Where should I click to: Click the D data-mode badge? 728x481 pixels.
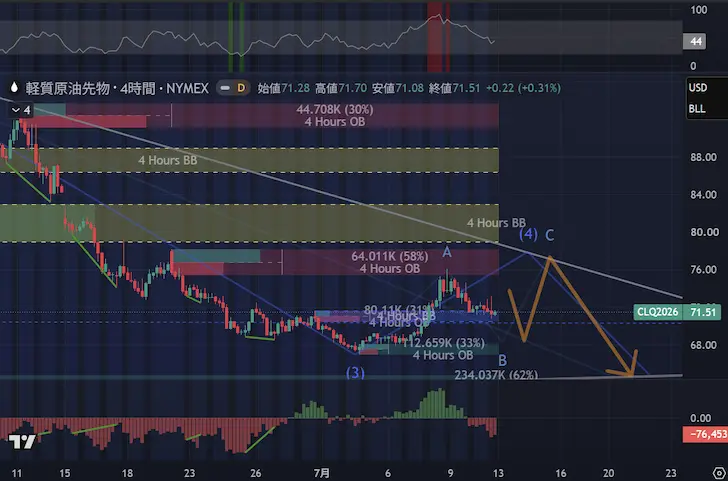[x=241, y=88]
